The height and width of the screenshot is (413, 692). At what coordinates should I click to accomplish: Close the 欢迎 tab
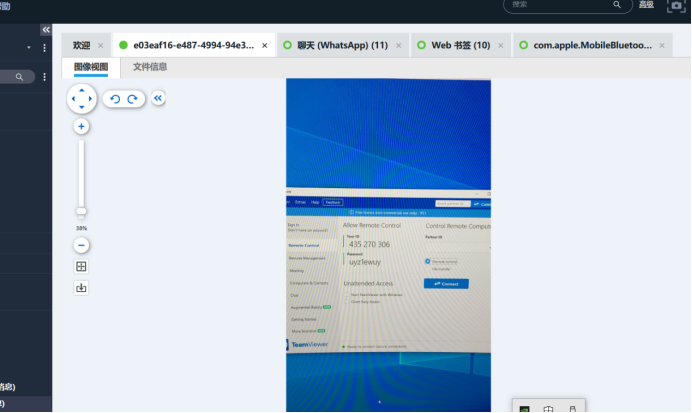(x=101, y=45)
